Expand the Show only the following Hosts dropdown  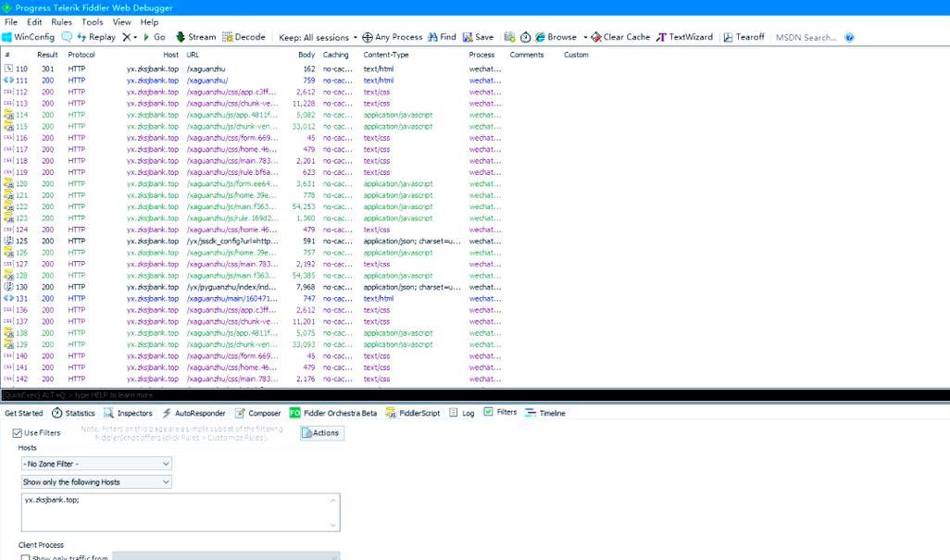96,482
